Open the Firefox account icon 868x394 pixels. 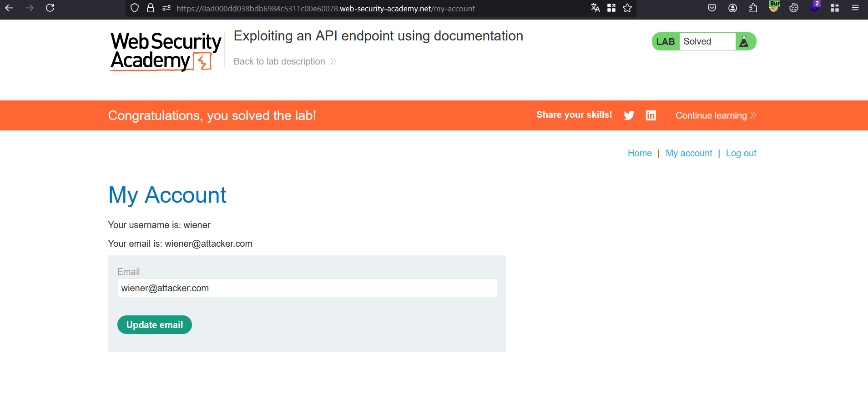[732, 8]
